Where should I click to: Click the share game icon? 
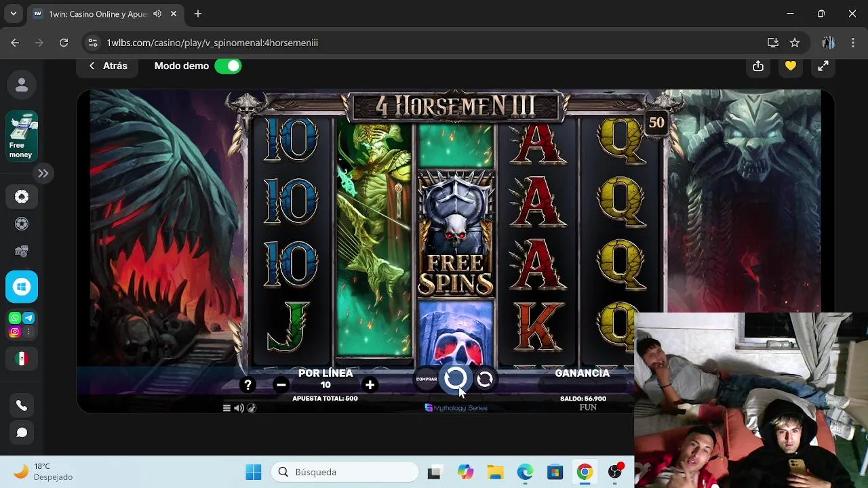[758, 66]
